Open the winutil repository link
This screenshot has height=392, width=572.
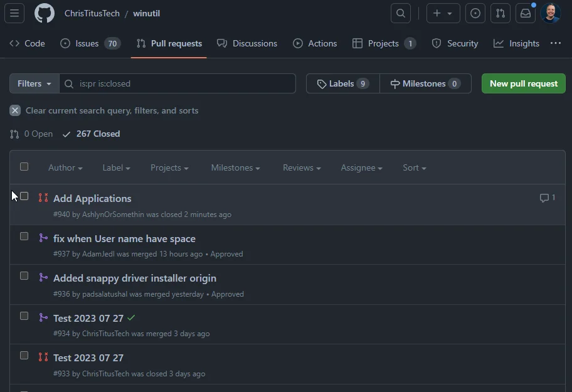pyautogui.click(x=146, y=13)
